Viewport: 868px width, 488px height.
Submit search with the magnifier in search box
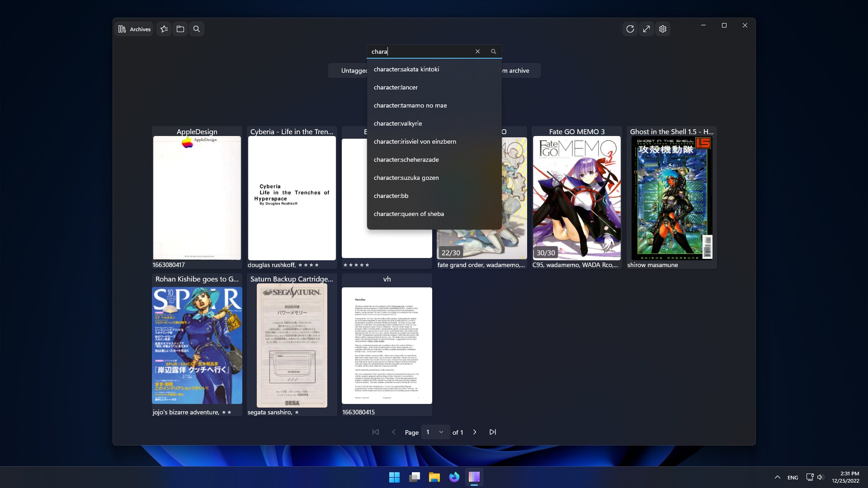coord(494,52)
